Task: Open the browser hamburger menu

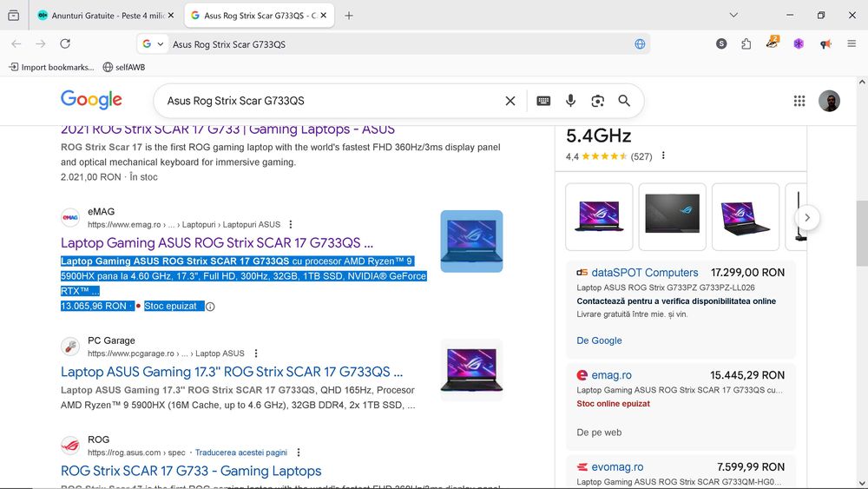Action: point(852,43)
